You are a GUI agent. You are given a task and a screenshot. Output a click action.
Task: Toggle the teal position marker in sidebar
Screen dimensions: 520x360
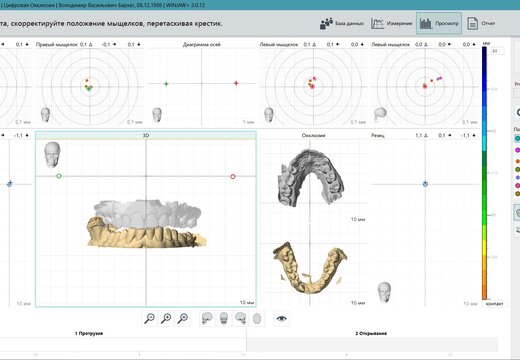517,138
